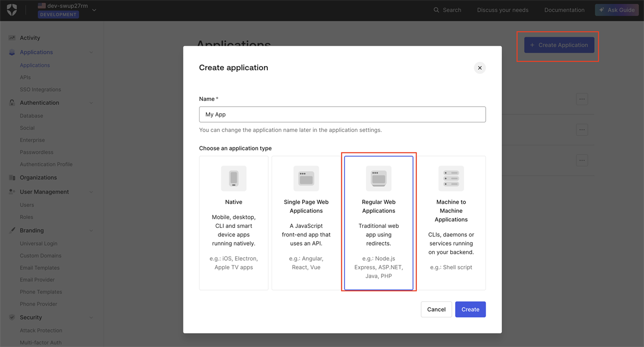This screenshot has height=347, width=644.
Task: Open the dev-swup27rm tenant dropdown
Action: point(94,10)
